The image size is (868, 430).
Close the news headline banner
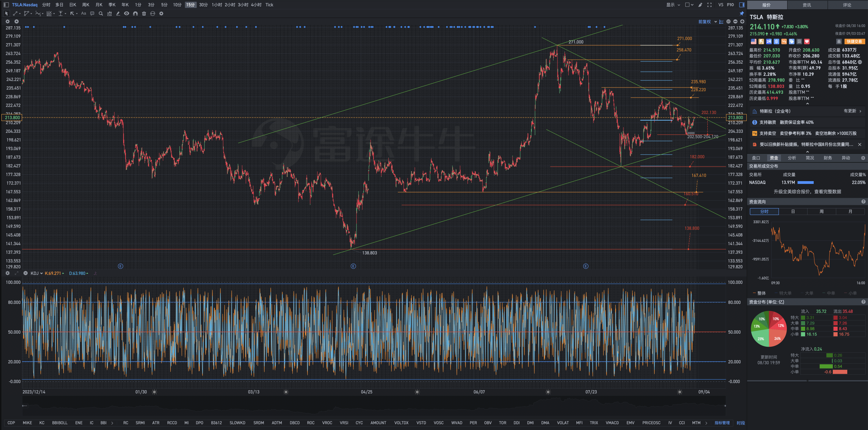[860, 144]
